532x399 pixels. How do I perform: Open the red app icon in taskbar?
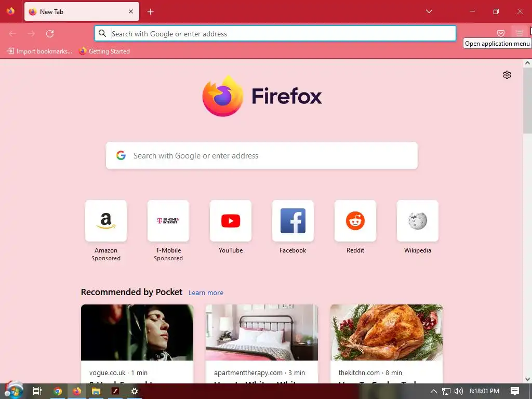(x=115, y=391)
